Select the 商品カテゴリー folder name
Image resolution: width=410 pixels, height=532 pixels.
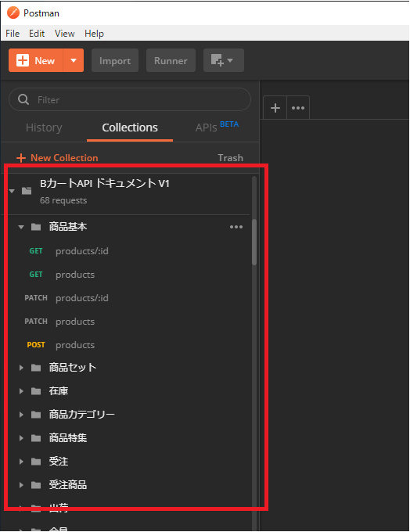pyautogui.click(x=82, y=415)
